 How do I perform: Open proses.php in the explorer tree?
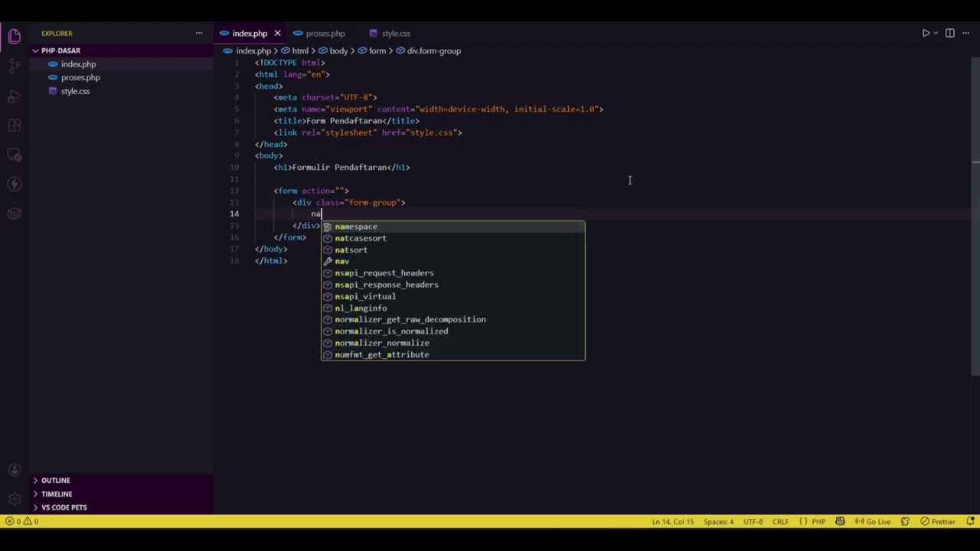click(80, 77)
